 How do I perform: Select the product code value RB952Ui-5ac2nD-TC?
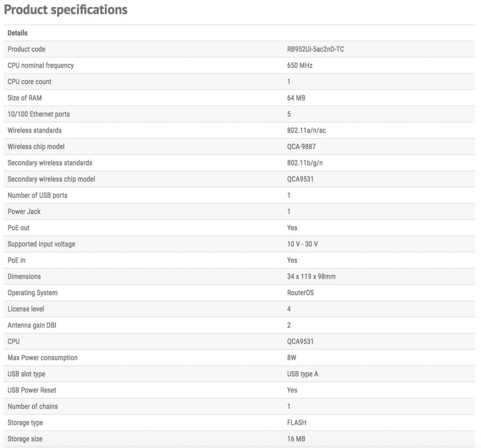315,49
